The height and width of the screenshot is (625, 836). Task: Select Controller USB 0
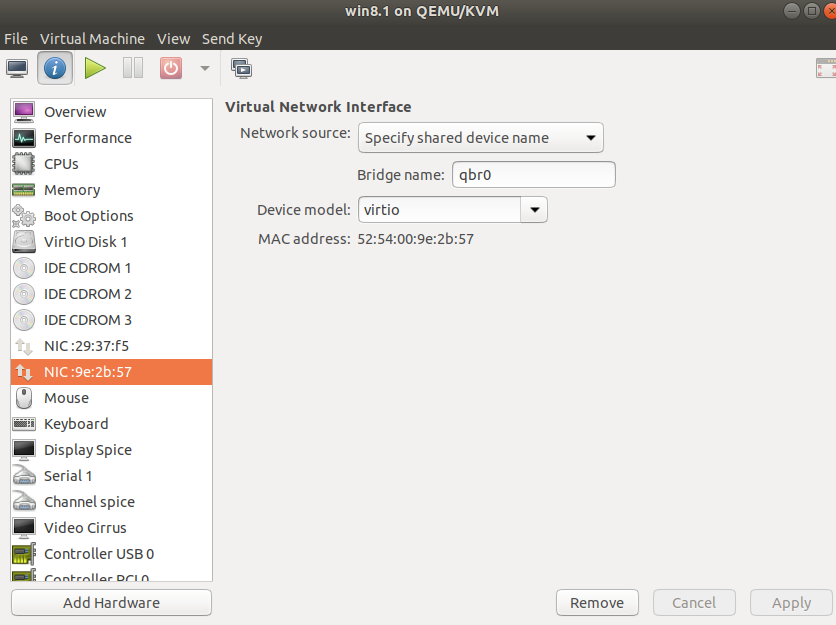point(111,554)
